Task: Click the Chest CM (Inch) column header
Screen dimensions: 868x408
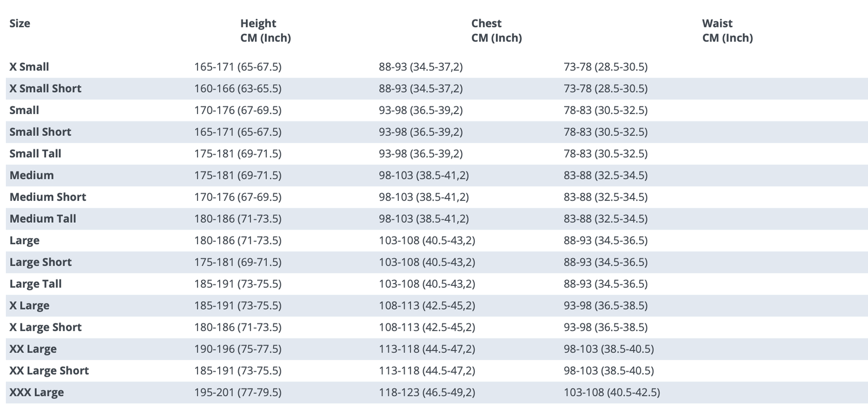Action: click(496, 30)
